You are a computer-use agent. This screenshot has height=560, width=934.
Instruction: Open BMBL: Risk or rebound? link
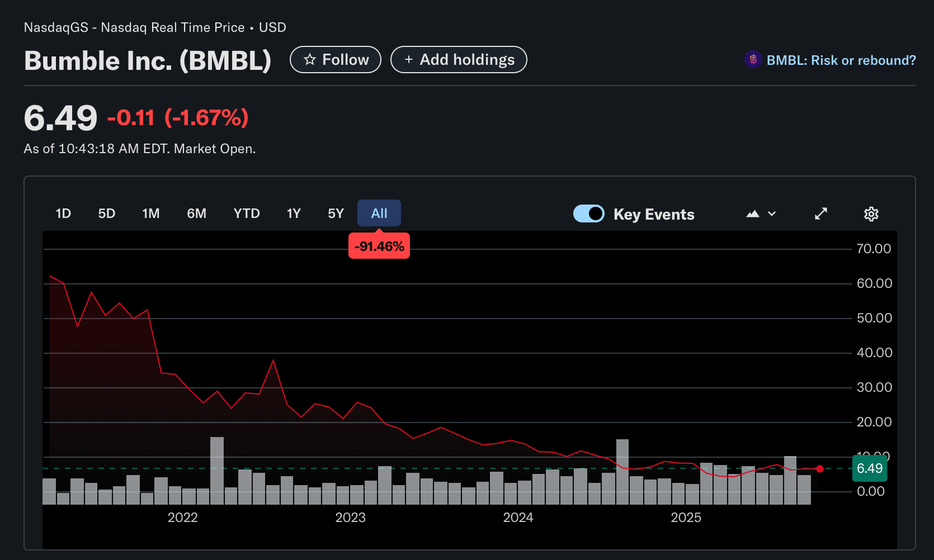coord(841,60)
